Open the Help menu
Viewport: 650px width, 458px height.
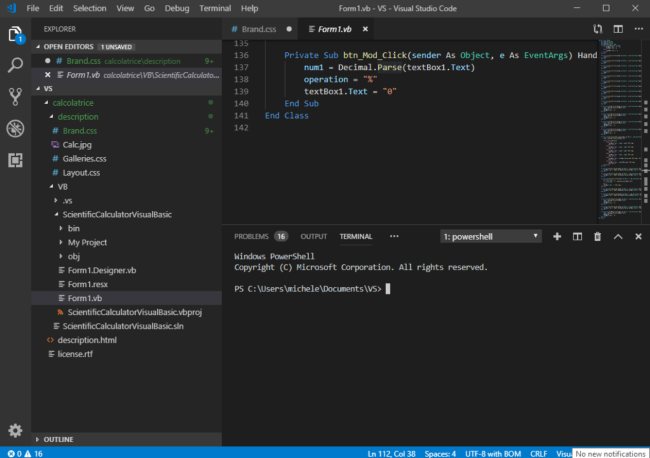pyautogui.click(x=249, y=8)
